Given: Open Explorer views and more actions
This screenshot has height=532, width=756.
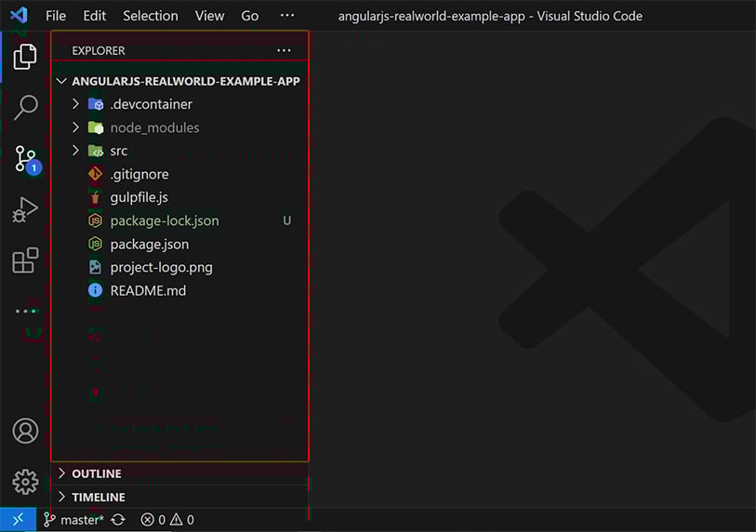Looking at the screenshot, I should [284, 50].
